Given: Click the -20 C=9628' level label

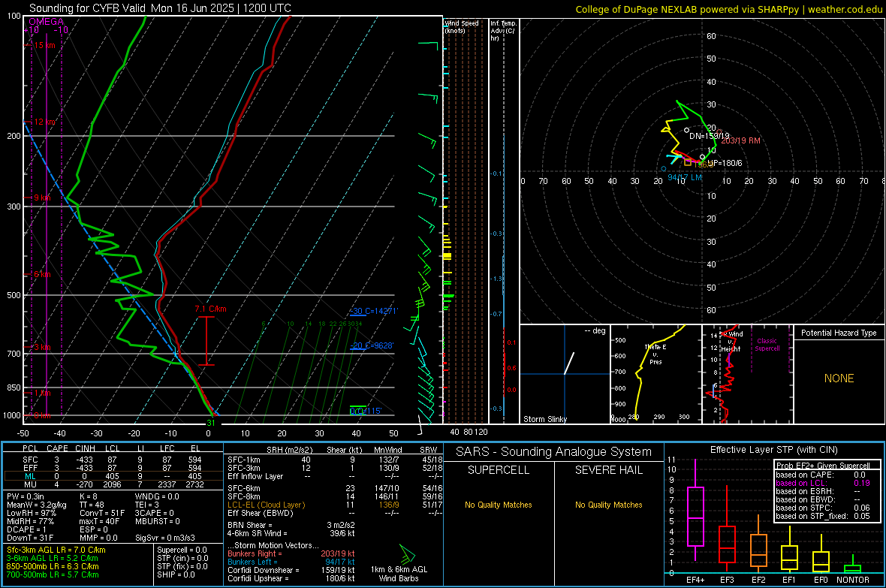Looking at the screenshot, I should click(372, 345).
